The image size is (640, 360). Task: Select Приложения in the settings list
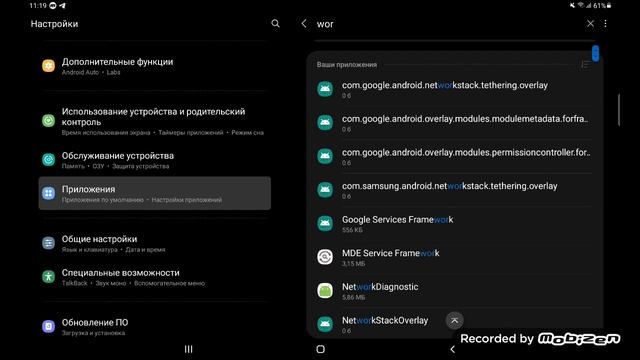click(155, 193)
